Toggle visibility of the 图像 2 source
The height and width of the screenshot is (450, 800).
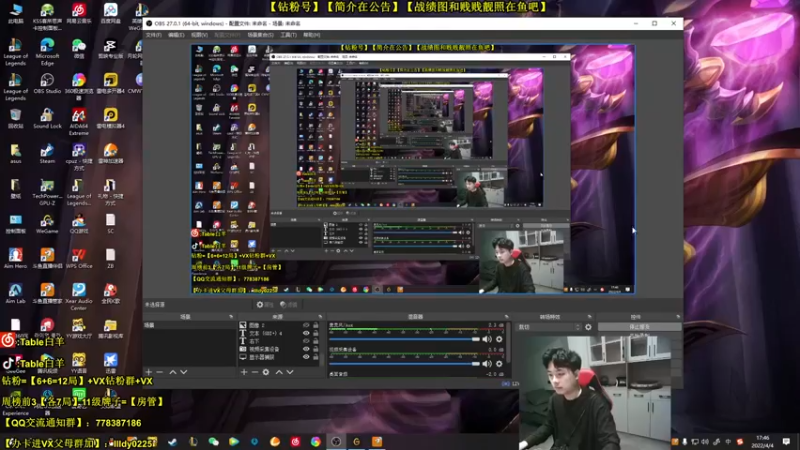coord(306,325)
